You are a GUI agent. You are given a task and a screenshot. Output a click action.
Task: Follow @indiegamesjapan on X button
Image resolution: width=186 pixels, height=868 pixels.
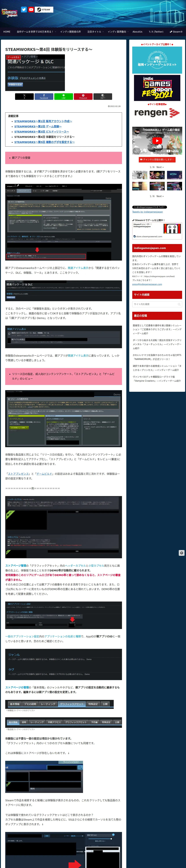pyautogui.click(x=149, y=207)
